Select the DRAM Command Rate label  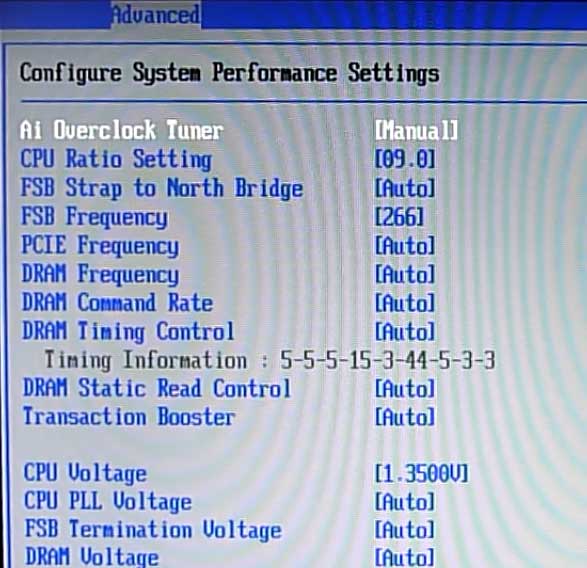[118, 303]
